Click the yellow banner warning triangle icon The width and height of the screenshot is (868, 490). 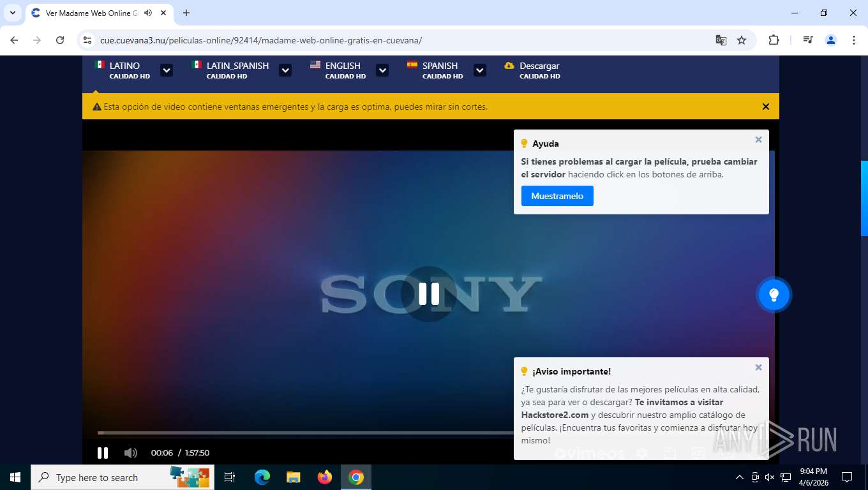[97, 107]
